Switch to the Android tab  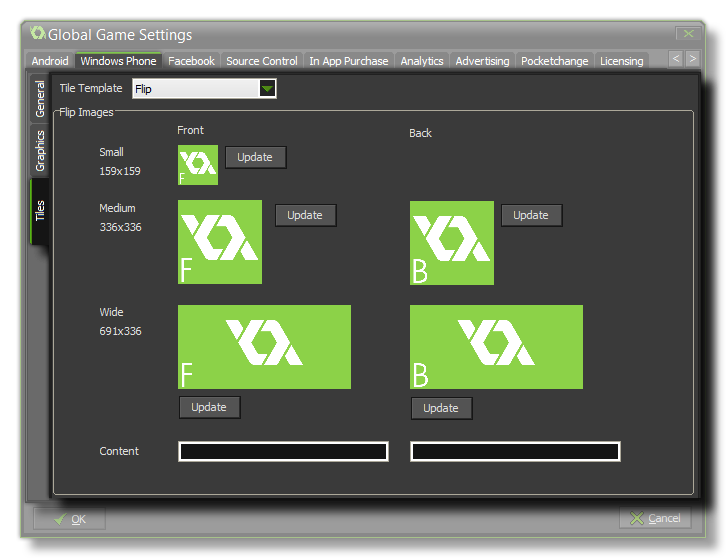pyautogui.click(x=50, y=61)
